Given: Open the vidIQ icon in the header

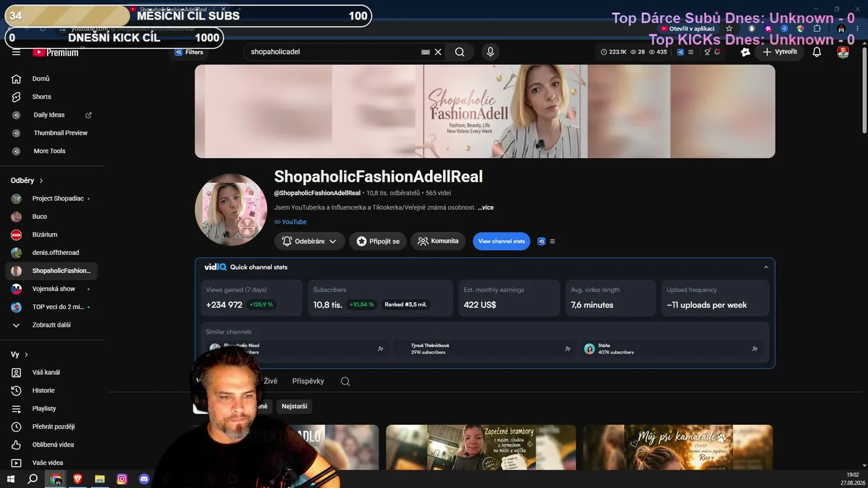Looking at the screenshot, I should click(x=680, y=52).
